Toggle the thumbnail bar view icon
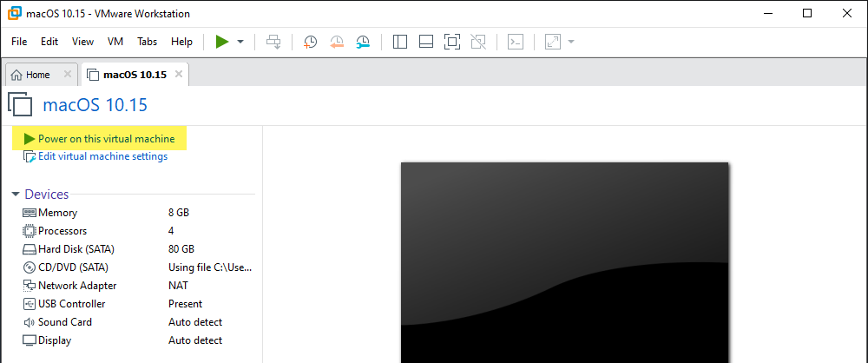The image size is (868, 363). pyautogui.click(x=425, y=43)
